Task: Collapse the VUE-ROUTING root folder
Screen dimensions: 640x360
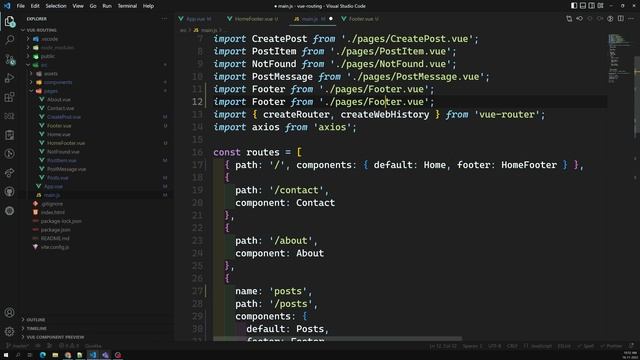Action: pyautogui.click(x=41, y=30)
